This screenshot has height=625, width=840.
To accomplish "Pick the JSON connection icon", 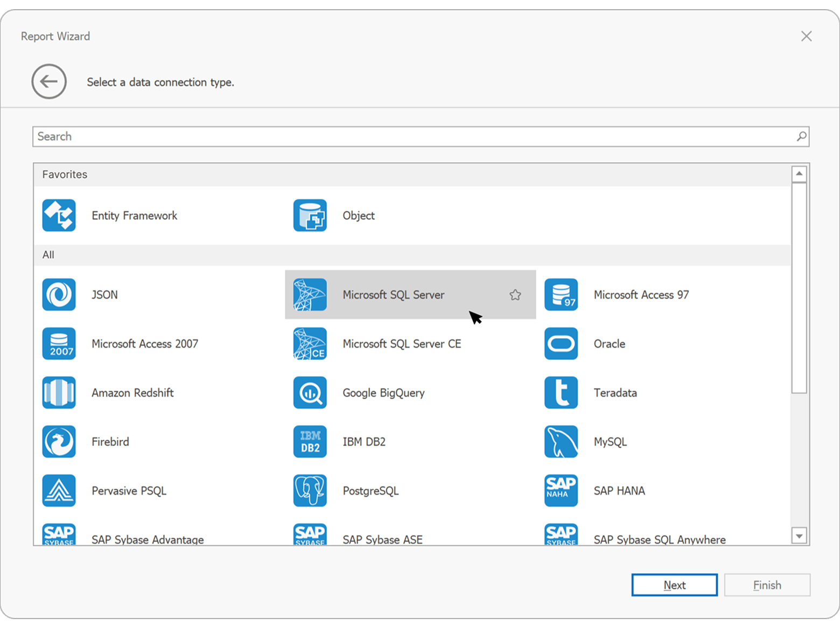I will point(59,295).
